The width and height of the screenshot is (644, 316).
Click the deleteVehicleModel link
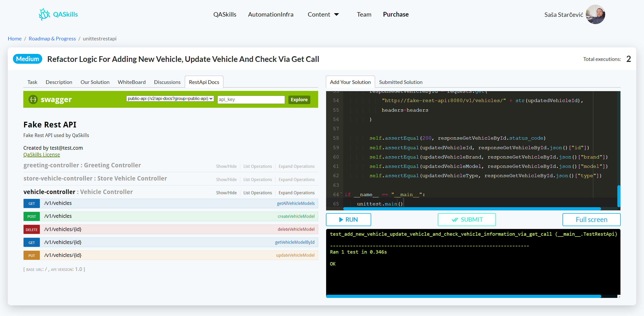click(296, 229)
